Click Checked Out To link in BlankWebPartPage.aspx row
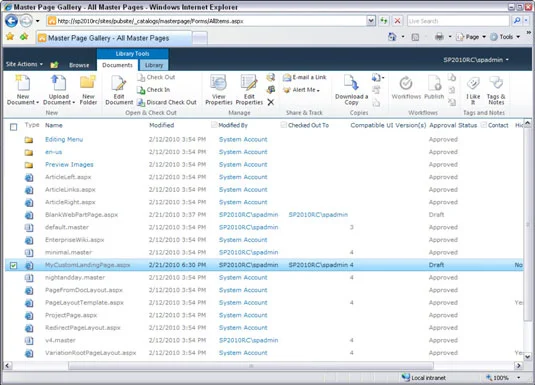Image resolution: width=535 pixels, height=385 pixels. tap(318, 215)
